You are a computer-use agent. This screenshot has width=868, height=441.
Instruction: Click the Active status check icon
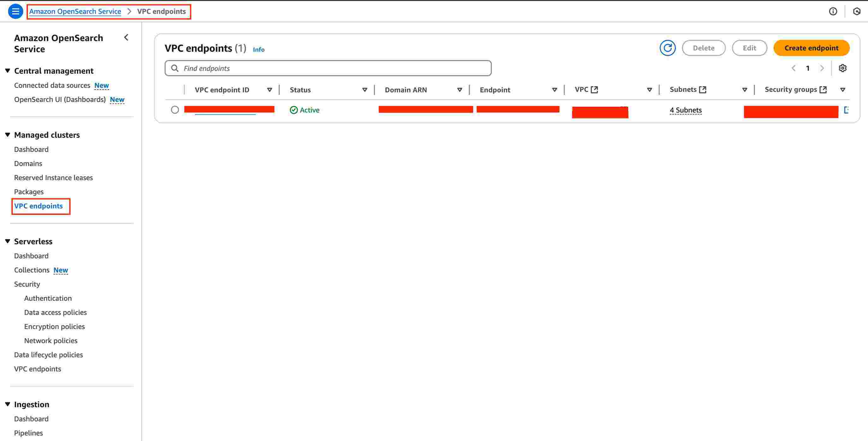(x=294, y=110)
